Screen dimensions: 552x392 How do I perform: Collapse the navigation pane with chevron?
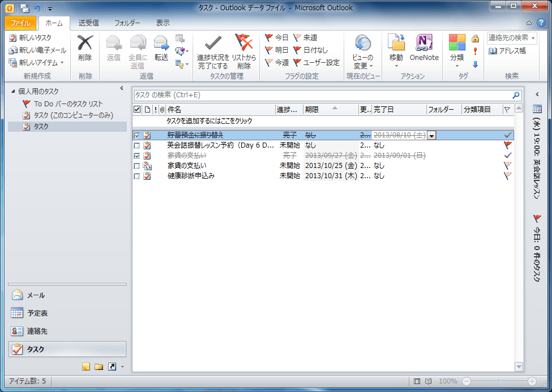coord(122,88)
